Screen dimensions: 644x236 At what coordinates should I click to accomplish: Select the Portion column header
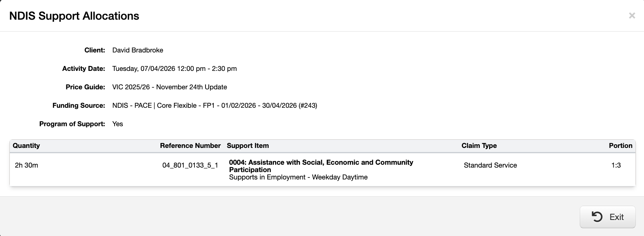tap(621, 145)
